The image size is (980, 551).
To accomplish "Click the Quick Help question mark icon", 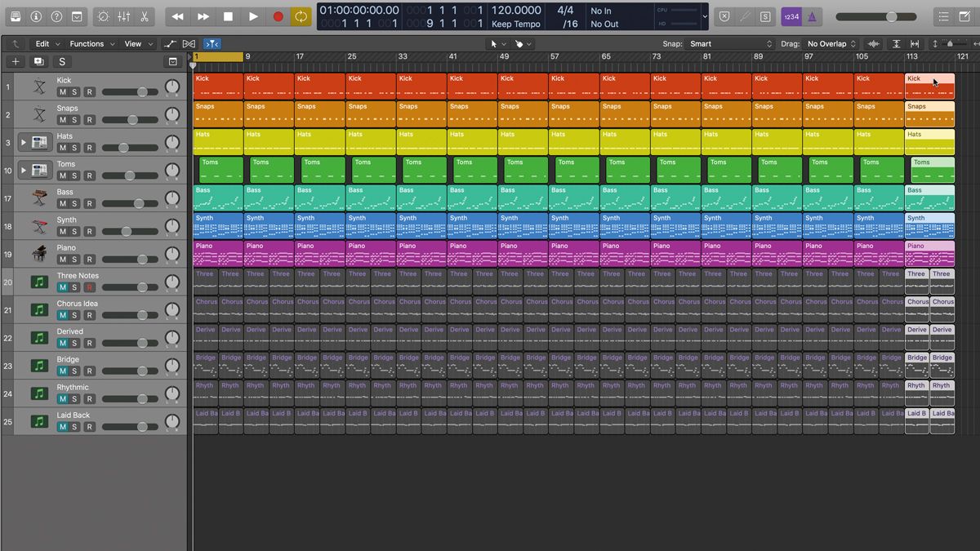I will (x=56, y=16).
